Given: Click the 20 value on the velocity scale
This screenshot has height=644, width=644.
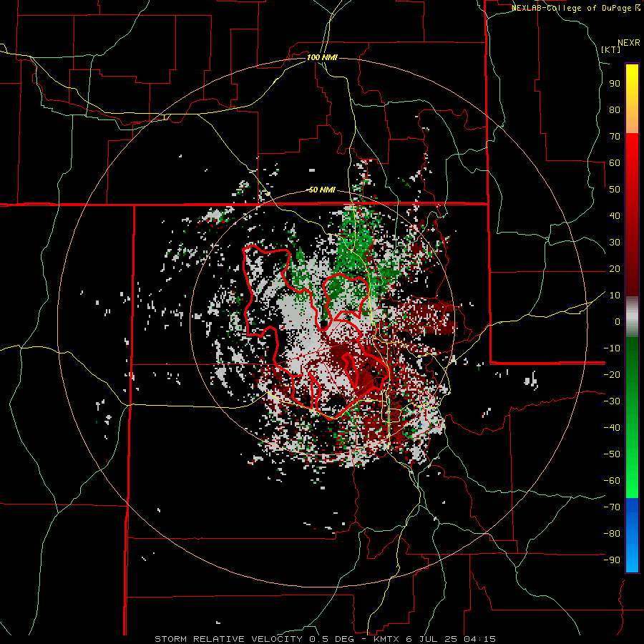Looking at the screenshot, I should click(615, 269).
